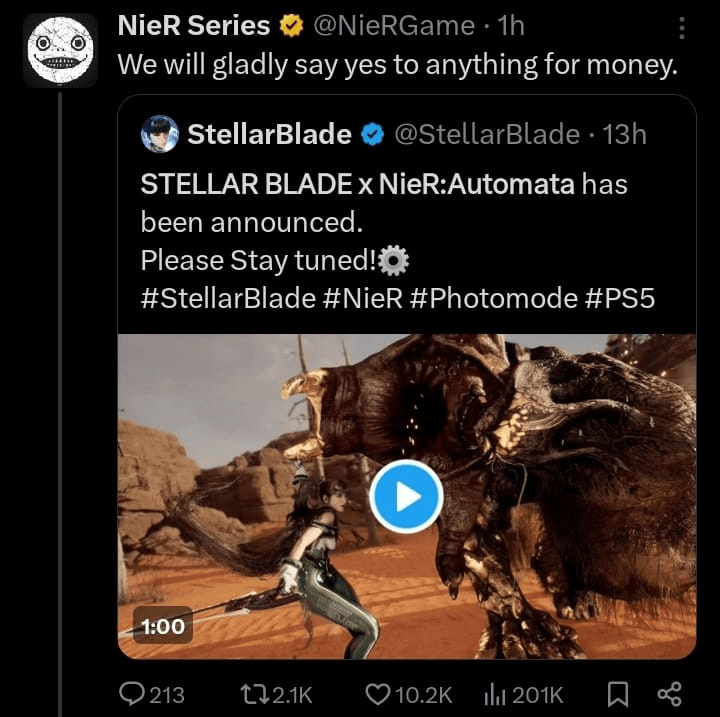Viewport: 720px width, 717px height.
Task: Open the StellarBlade profile avatar
Action: [160, 134]
